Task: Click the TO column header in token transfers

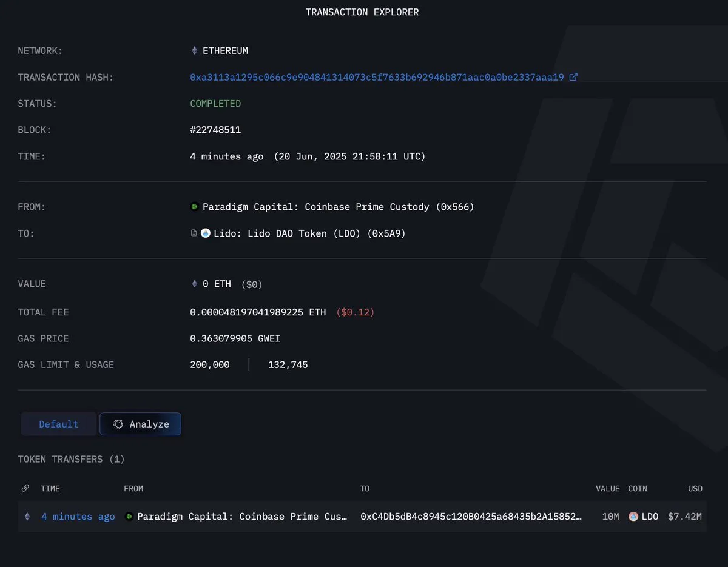Action: point(365,488)
